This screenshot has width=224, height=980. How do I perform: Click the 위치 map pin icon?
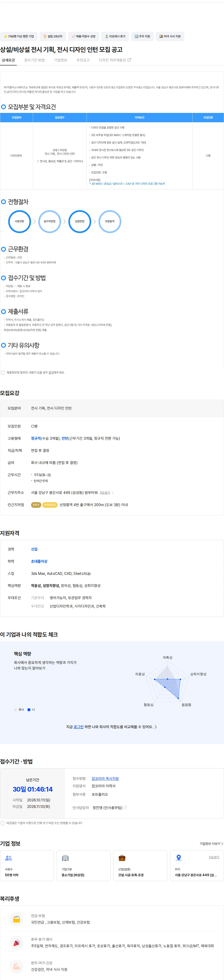tap(178, 857)
